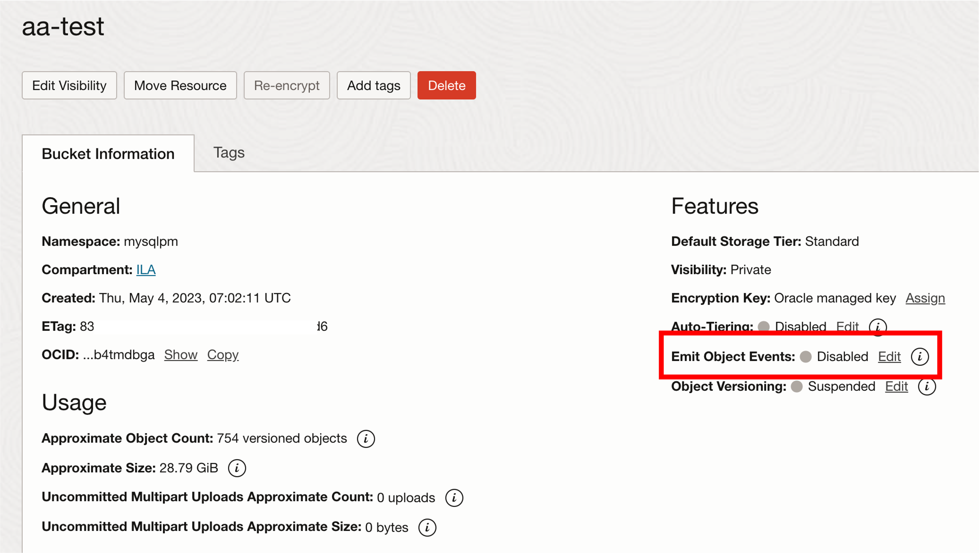Open the Emit Object Events info icon
The height and width of the screenshot is (553, 980).
click(x=920, y=356)
